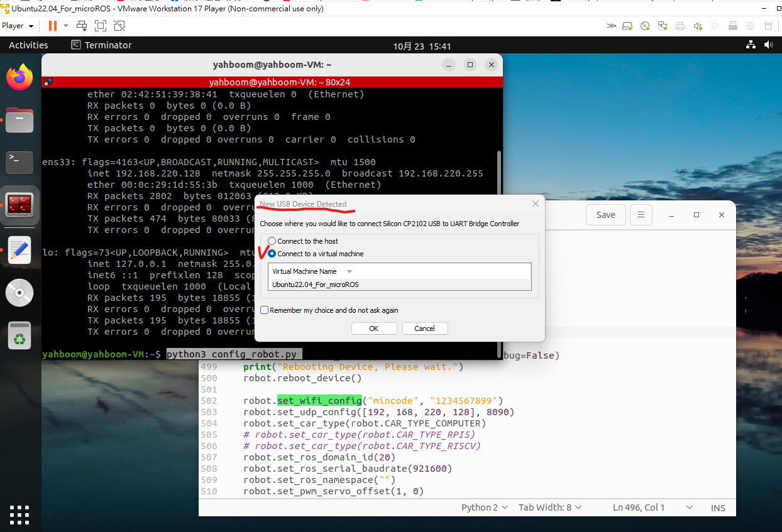This screenshot has width=782, height=532.
Task: Open Text Editor from the dock
Action: pos(19,249)
